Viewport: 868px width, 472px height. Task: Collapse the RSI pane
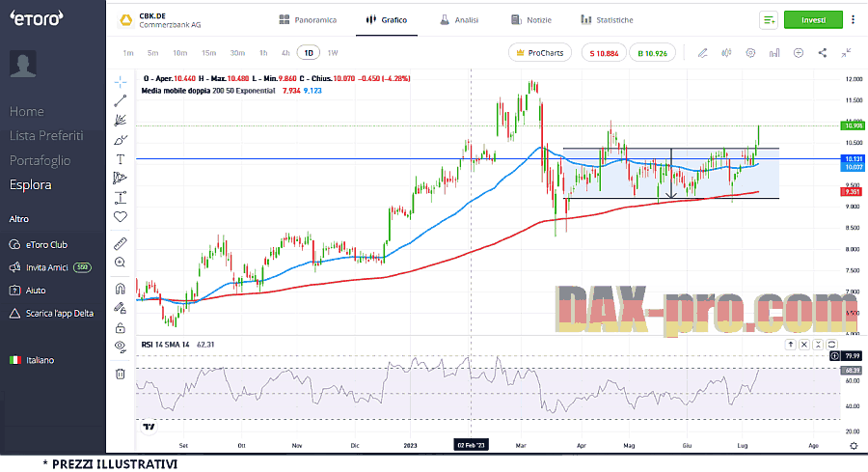point(818,345)
